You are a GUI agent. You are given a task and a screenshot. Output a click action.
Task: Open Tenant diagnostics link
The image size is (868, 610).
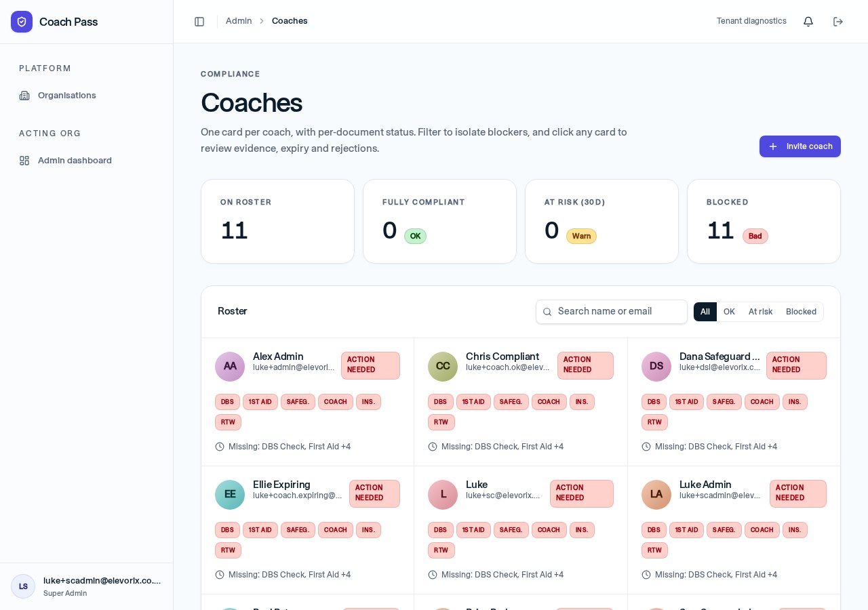751,21
